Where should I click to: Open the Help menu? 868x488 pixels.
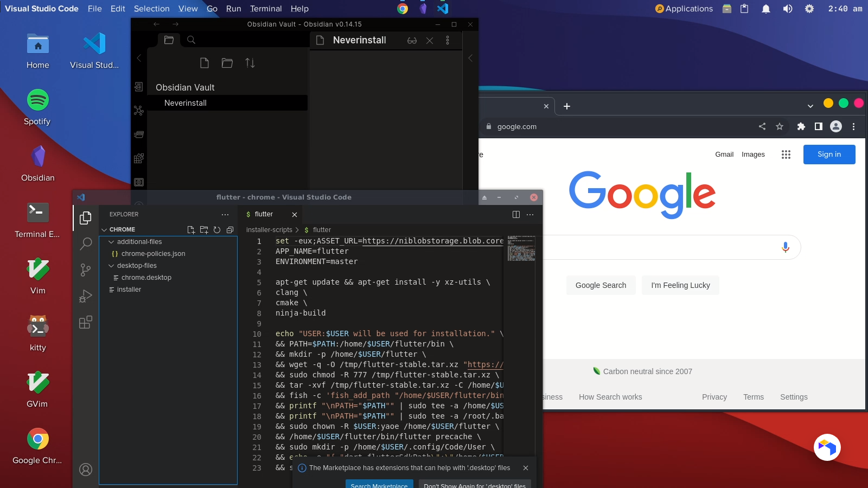pos(299,9)
